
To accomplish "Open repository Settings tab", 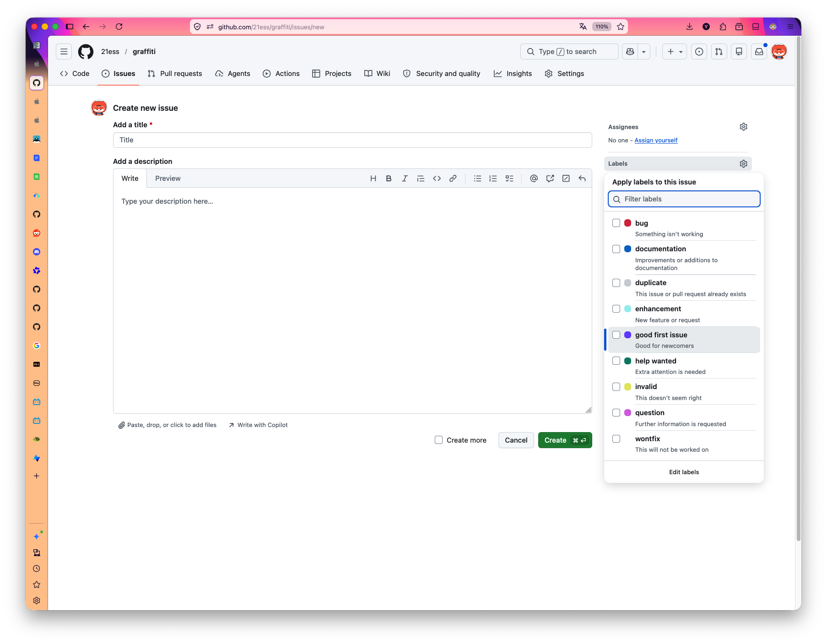I will pos(564,74).
